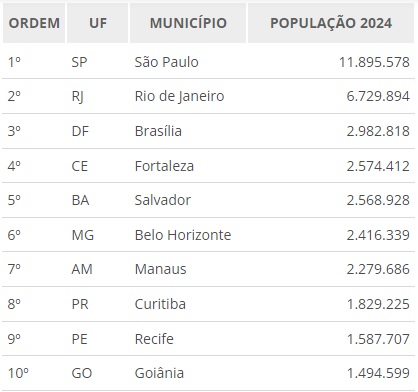The image size is (418, 392).
Task: Select the population value 11.895.578
Action: coord(374,62)
